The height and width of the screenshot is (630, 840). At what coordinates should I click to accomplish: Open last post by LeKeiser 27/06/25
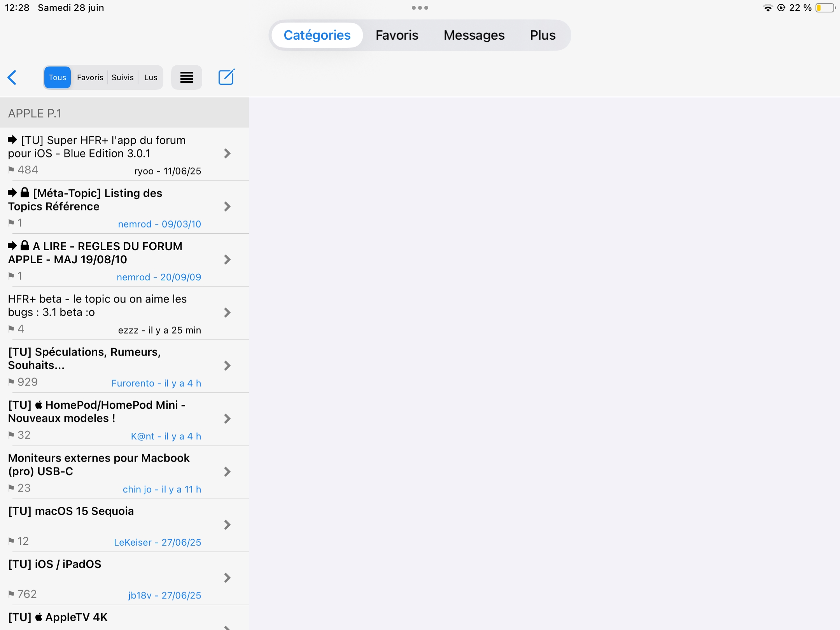coord(157,542)
